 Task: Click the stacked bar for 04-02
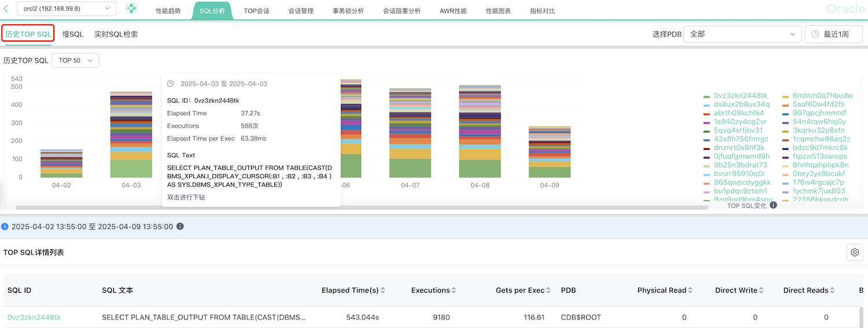(61, 163)
